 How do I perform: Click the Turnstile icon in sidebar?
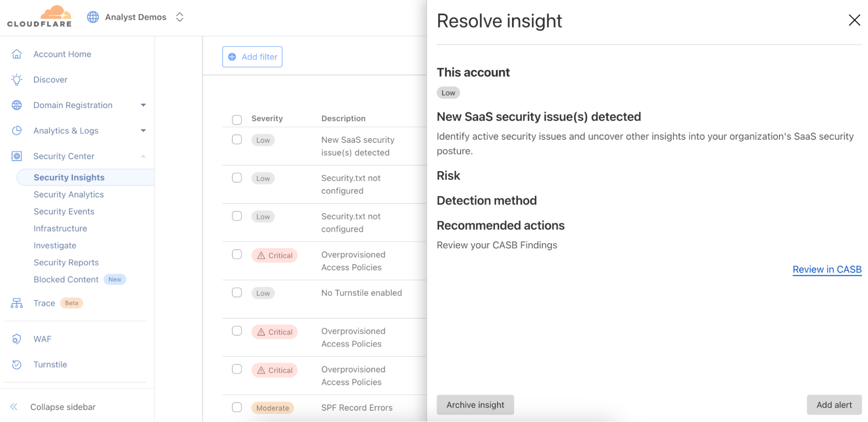[x=17, y=365]
